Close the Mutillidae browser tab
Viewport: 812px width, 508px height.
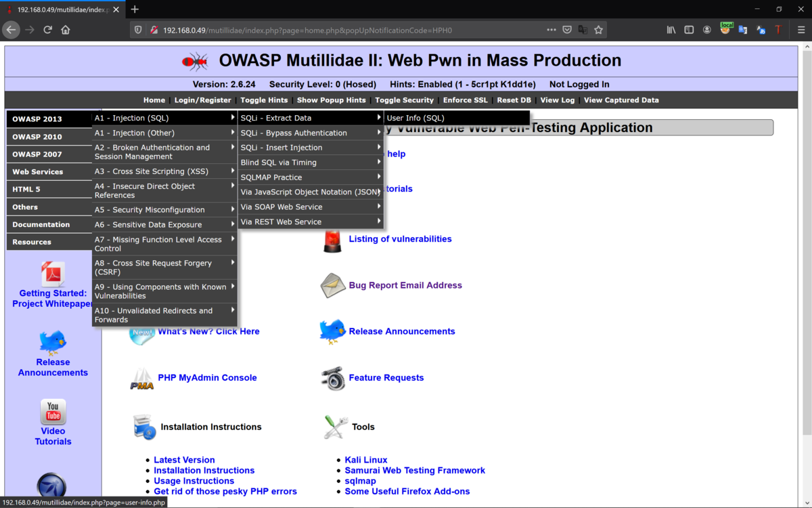click(x=115, y=9)
